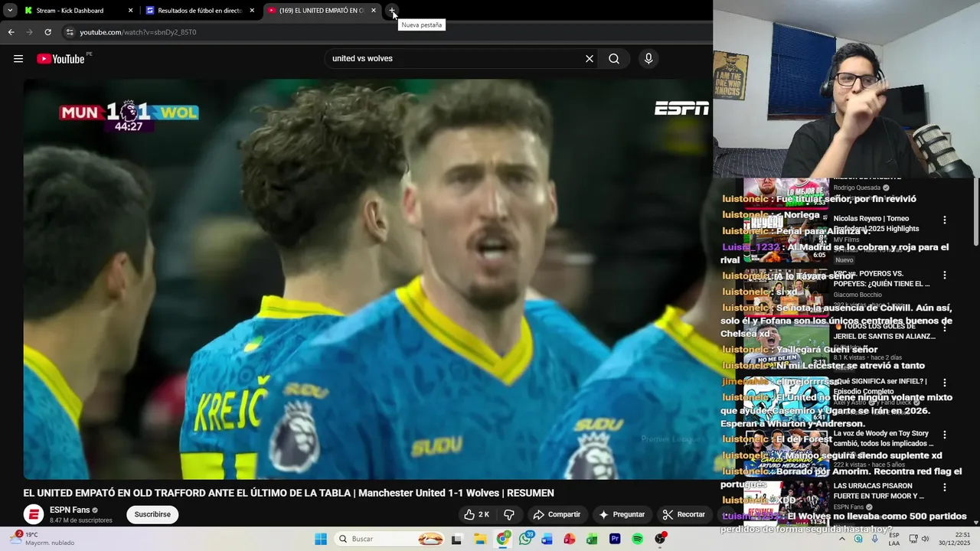
Task: Click the youtube.com address bar URL
Action: (138, 32)
